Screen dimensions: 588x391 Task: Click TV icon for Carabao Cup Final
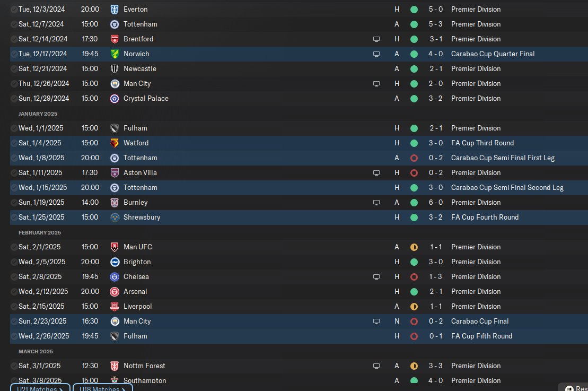pos(376,322)
